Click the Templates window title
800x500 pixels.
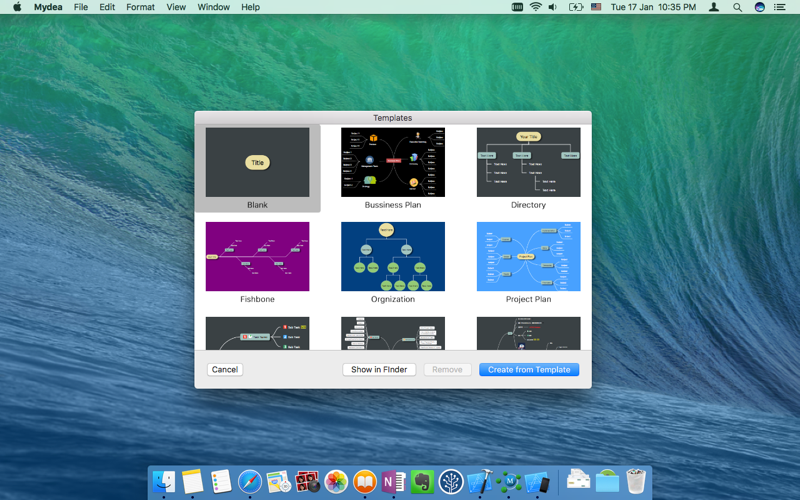point(392,118)
